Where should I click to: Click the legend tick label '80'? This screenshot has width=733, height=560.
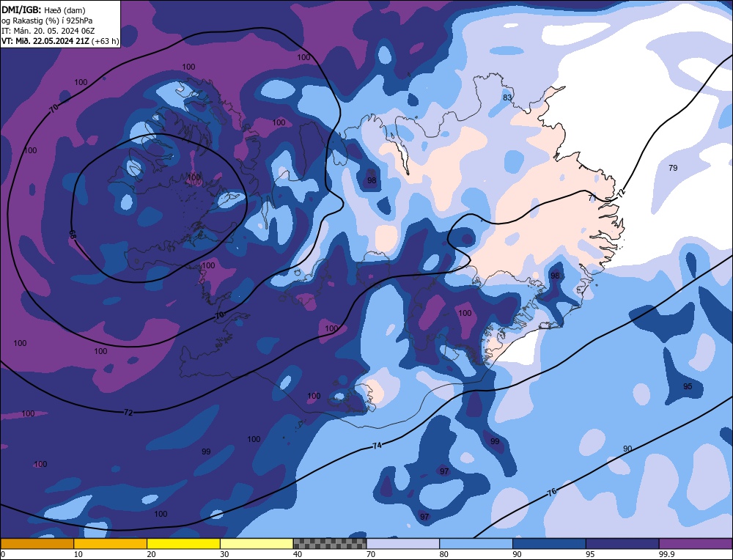(x=443, y=554)
